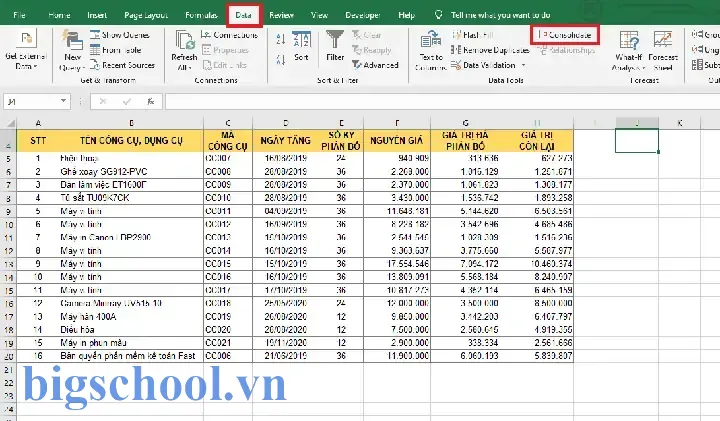
Task: Open Data Validation
Action: point(483,65)
